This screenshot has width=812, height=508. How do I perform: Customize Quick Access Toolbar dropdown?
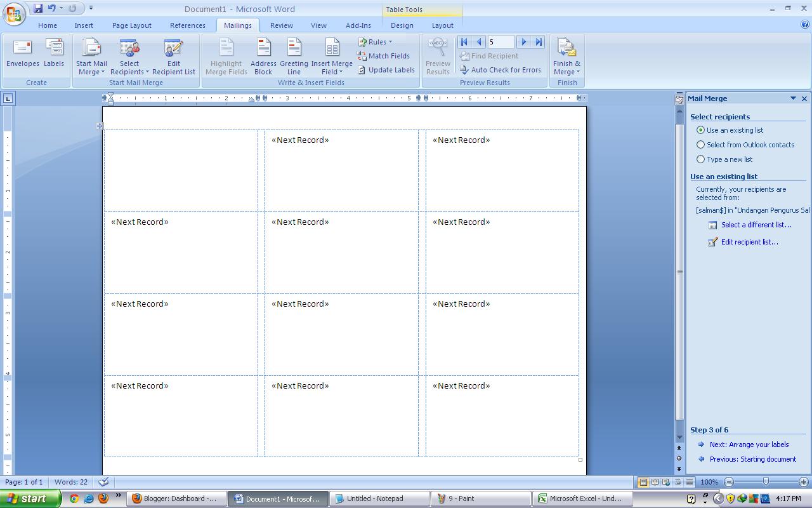91,8
